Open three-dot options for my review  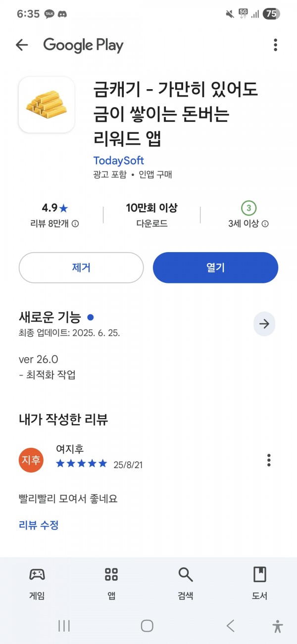click(269, 460)
